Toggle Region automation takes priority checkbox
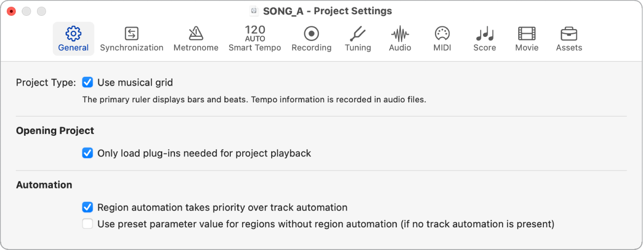644x250 pixels. pos(88,207)
